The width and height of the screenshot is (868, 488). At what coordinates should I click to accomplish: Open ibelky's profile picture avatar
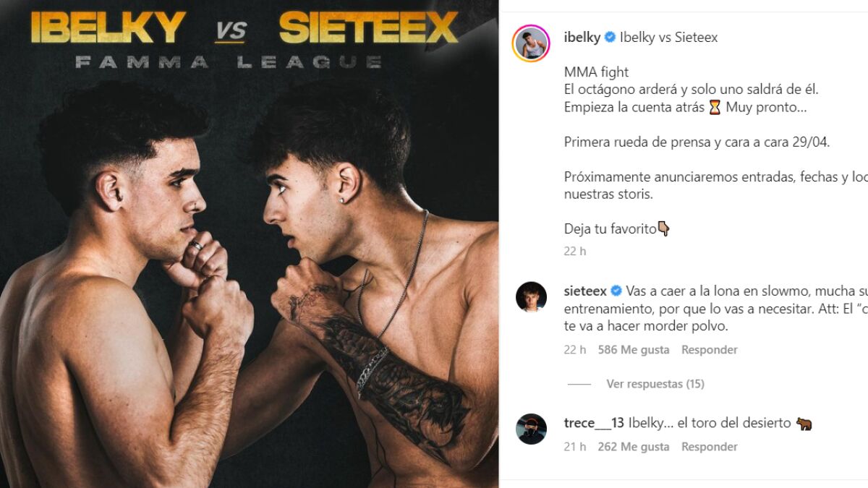coord(532,43)
